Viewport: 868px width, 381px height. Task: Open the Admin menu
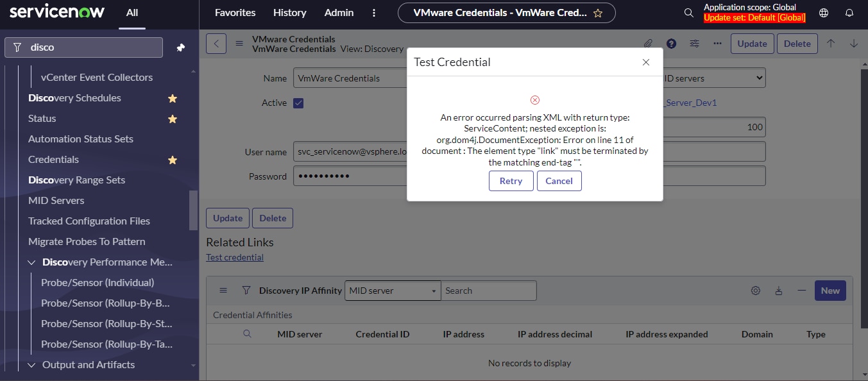pyautogui.click(x=339, y=13)
